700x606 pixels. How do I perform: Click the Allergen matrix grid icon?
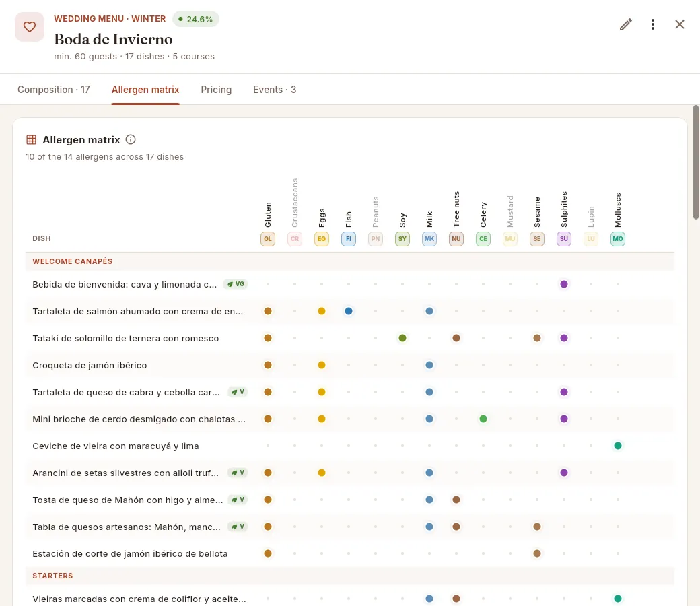(x=31, y=140)
